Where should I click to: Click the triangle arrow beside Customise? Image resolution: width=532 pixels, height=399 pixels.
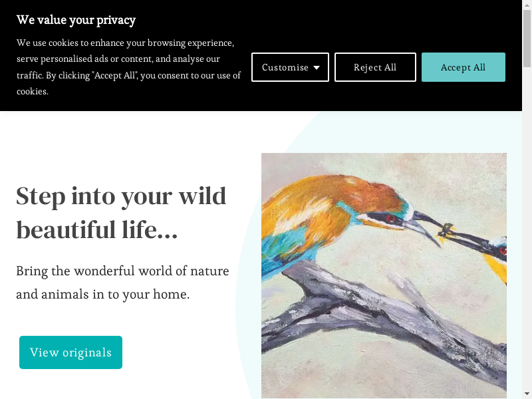point(317,67)
